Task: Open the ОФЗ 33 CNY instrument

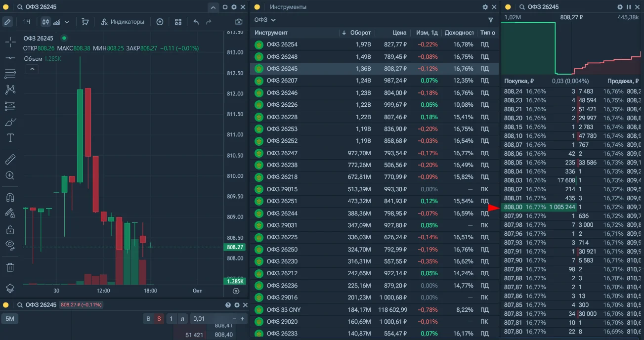Action: [375, 310]
